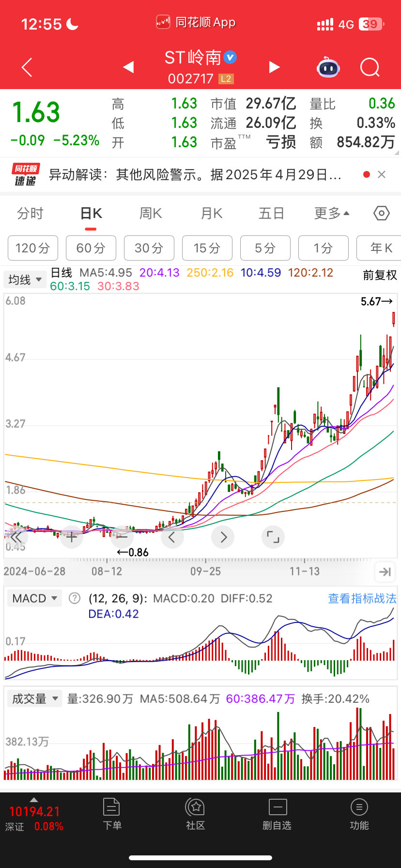Tap the MA5:4.95 legend label

(106, 273)
